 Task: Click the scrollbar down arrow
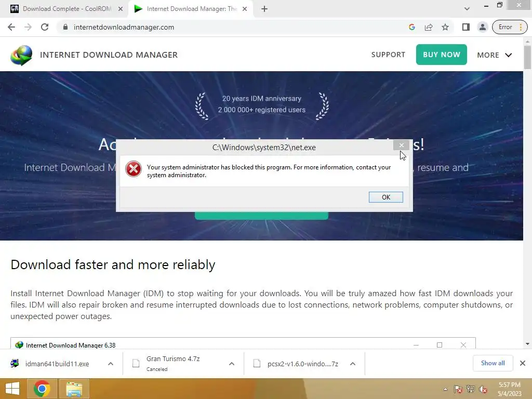pyautogui.click(x=527, y=344)
